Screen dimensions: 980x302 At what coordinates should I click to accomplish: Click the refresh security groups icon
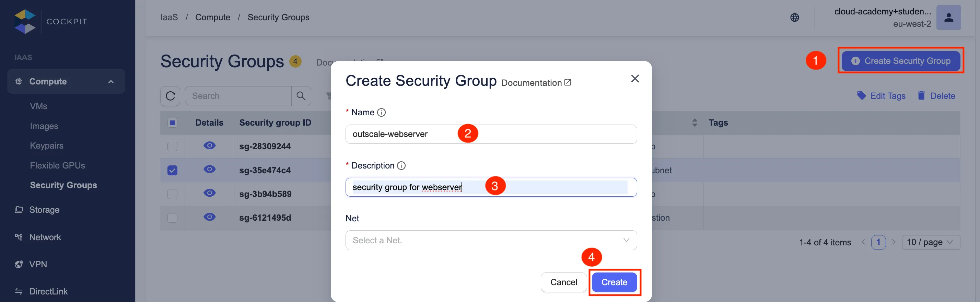(170, 96)
